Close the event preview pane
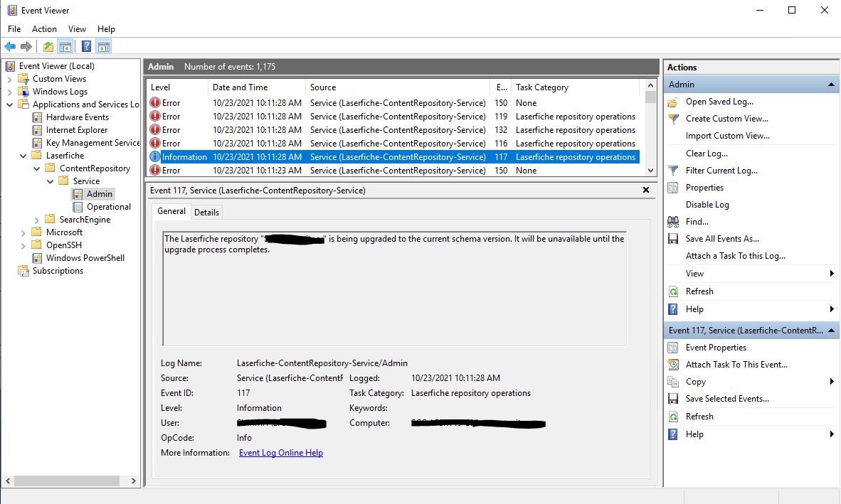Viewport: 841px width, 504px height. pos(646,191)
